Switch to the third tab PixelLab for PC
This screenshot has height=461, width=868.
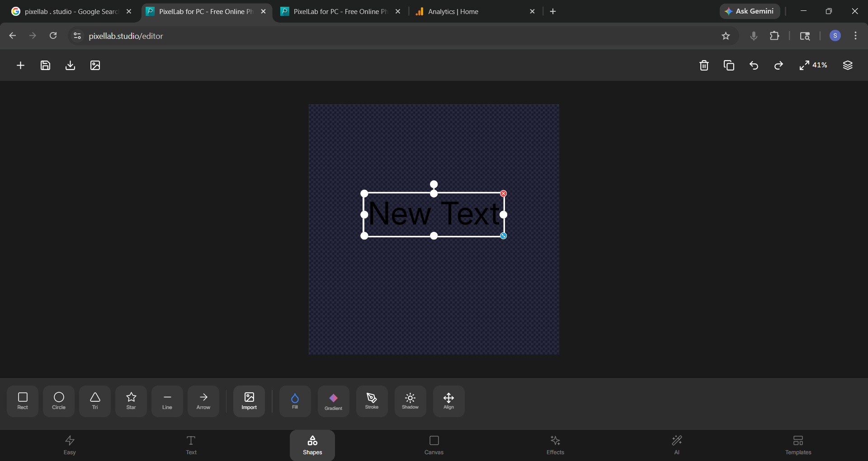340,11
